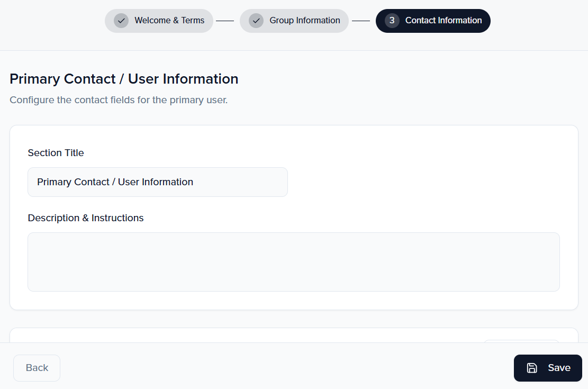The height and width of the screenshot is (389, 588).
Task: Click empty space right of Section Title input
Action: [423, 182]
